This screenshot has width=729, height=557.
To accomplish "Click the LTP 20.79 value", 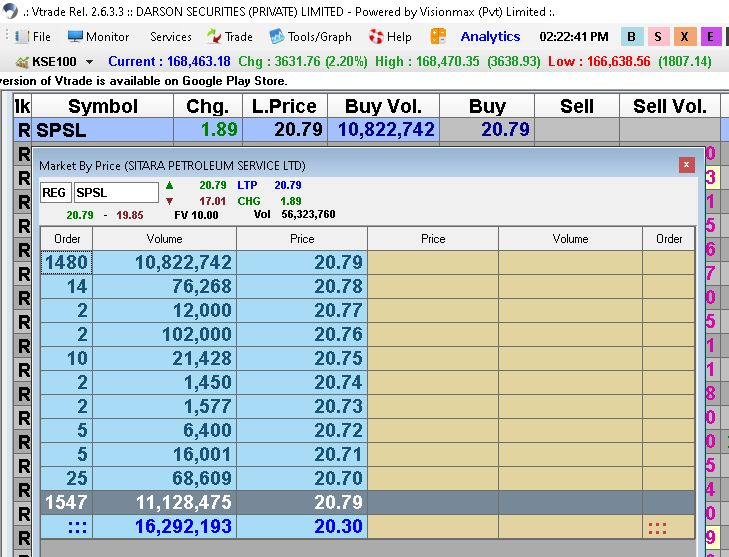I will pos(287,185).
